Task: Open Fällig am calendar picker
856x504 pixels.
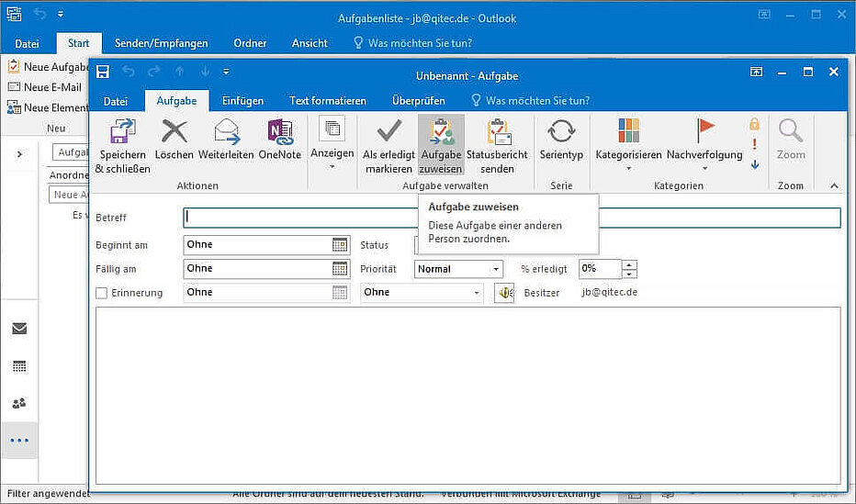Action: pyautogui.click(x=340, y=269)
